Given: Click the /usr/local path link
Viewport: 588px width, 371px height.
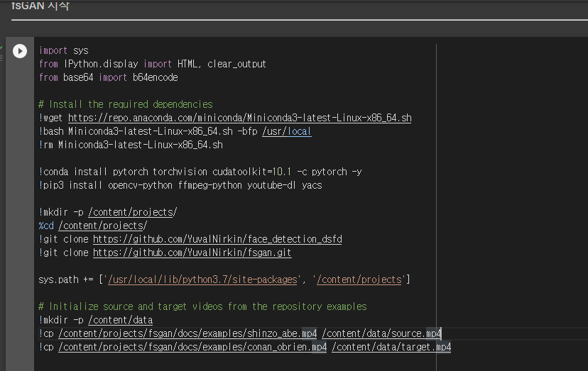Looking at the screenshot, I should (x=286, y=131).
